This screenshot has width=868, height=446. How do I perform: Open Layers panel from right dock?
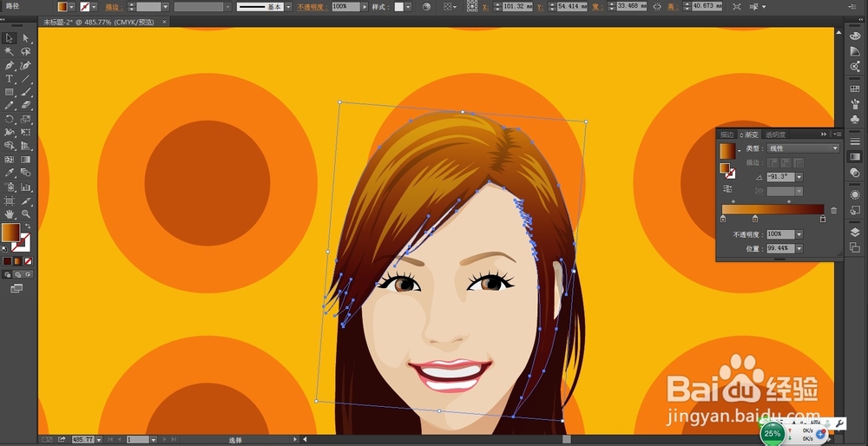(854, 232)
